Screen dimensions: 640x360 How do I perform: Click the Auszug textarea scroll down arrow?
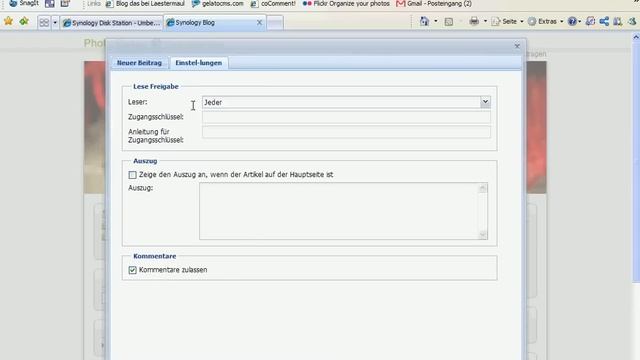coord(483,235)
